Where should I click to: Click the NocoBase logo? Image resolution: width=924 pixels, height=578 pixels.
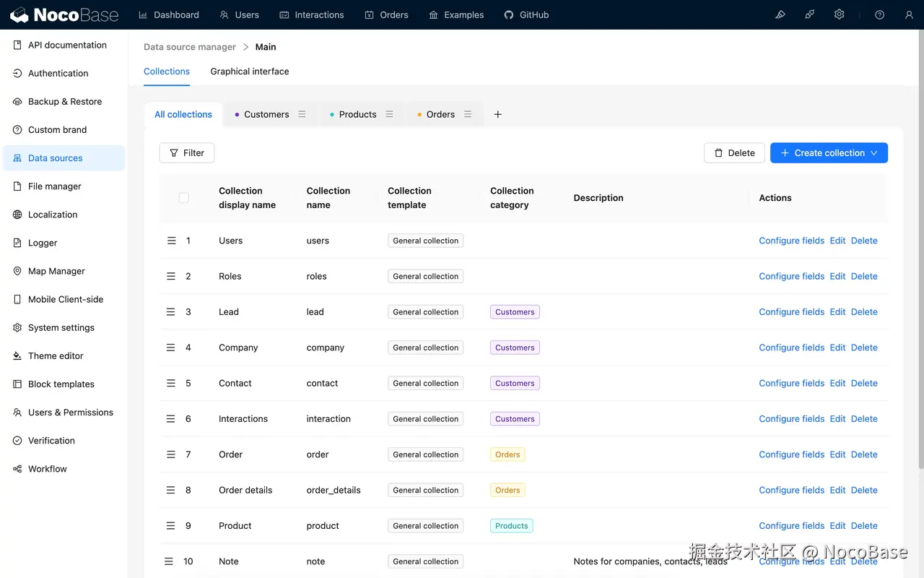(64, 14)
